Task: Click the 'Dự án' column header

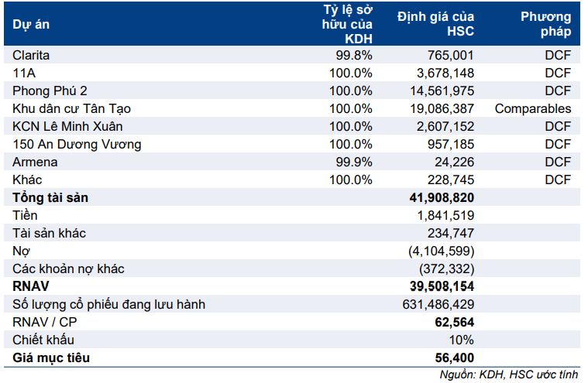Action: point(31,24)
